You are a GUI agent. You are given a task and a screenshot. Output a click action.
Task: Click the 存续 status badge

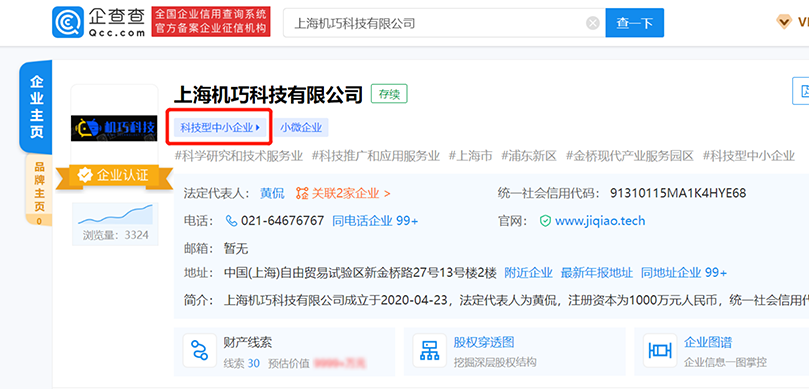389,94
